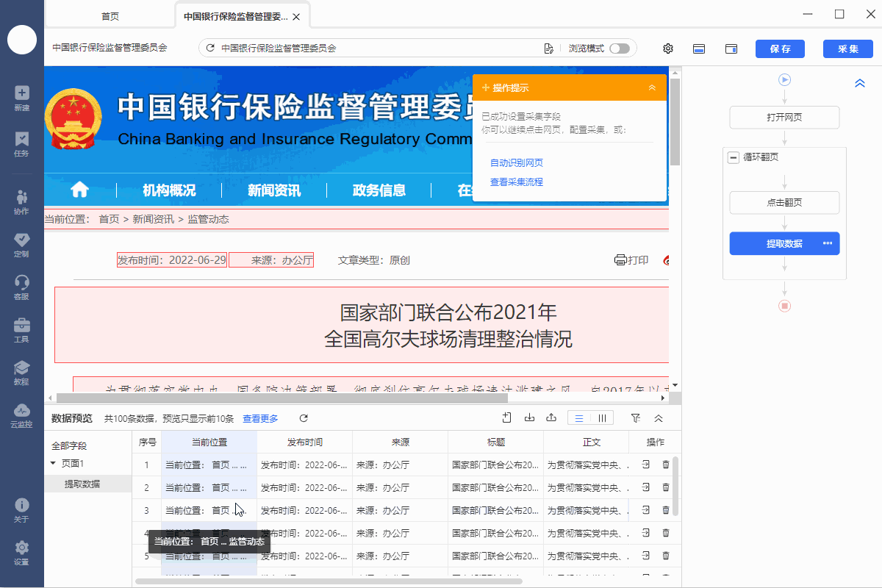Open the data preview filter icon
This screenshot has width=882, height=588.
(636, 418)
